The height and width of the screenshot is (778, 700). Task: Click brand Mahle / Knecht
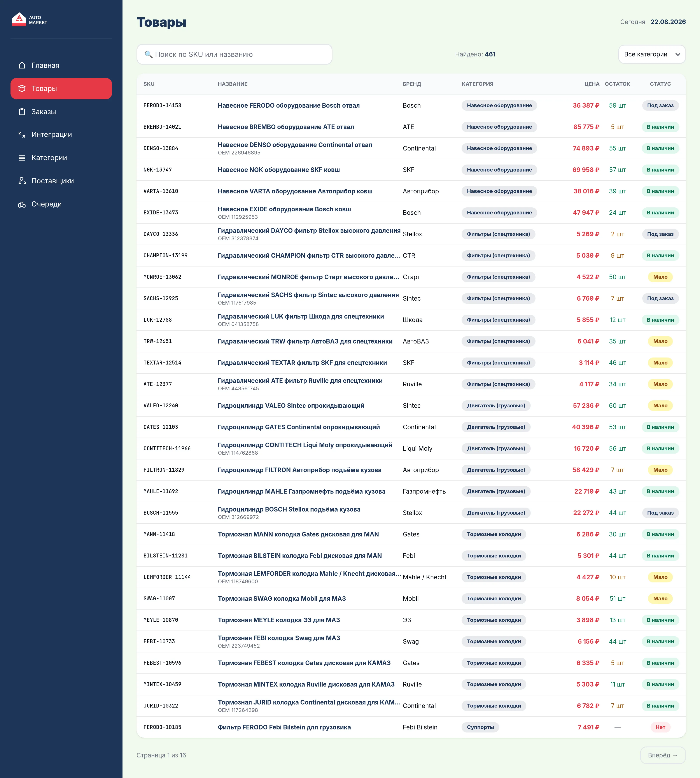click(425, 577)
